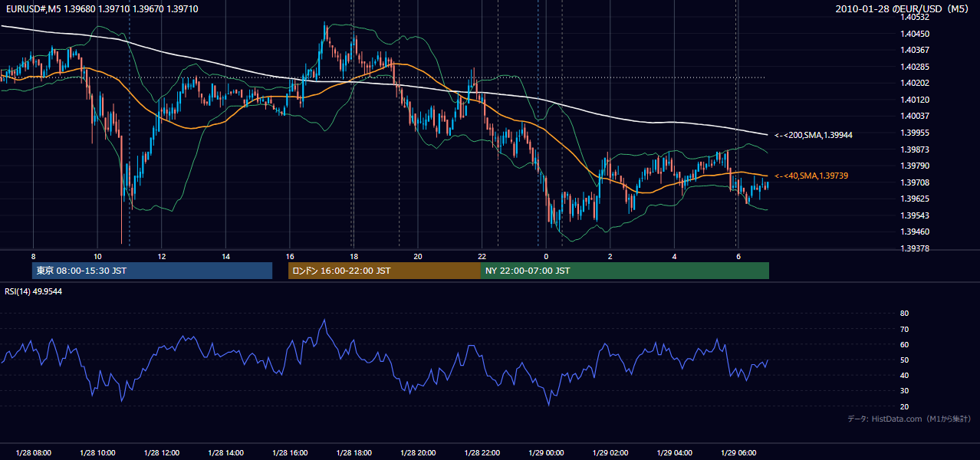Screen dimensions: 980x460
Task: Click price axis value 1.39873
Action: coord(914,149)
